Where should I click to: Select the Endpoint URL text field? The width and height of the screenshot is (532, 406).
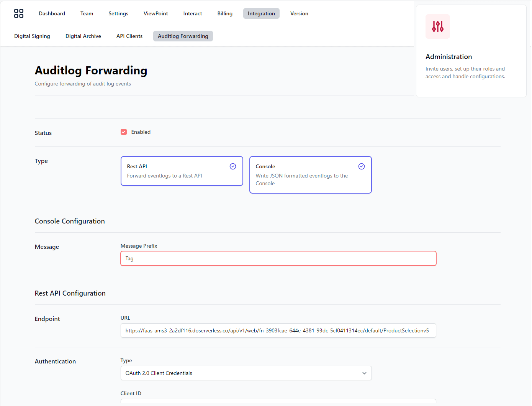coord(278,330)
